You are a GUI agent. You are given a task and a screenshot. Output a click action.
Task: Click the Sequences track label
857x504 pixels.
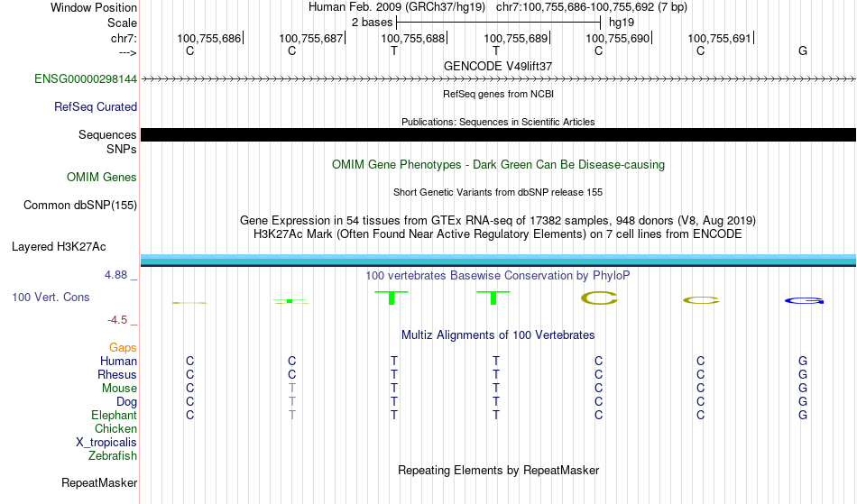click(107, 135)
